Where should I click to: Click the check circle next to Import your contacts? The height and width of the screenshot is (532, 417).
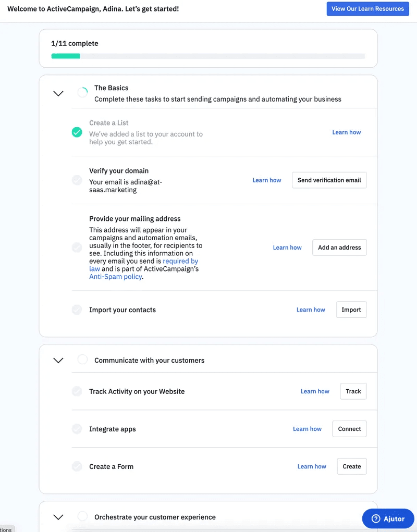(77, 310)
